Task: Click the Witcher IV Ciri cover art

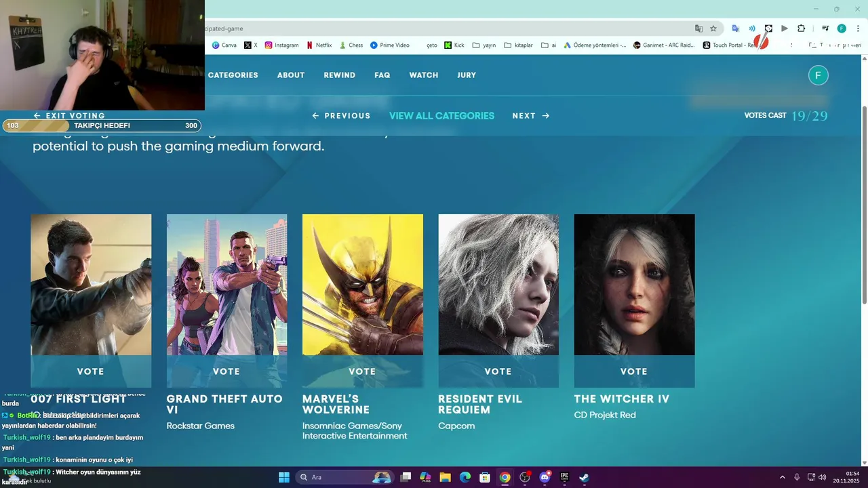Action: (634, 285)
